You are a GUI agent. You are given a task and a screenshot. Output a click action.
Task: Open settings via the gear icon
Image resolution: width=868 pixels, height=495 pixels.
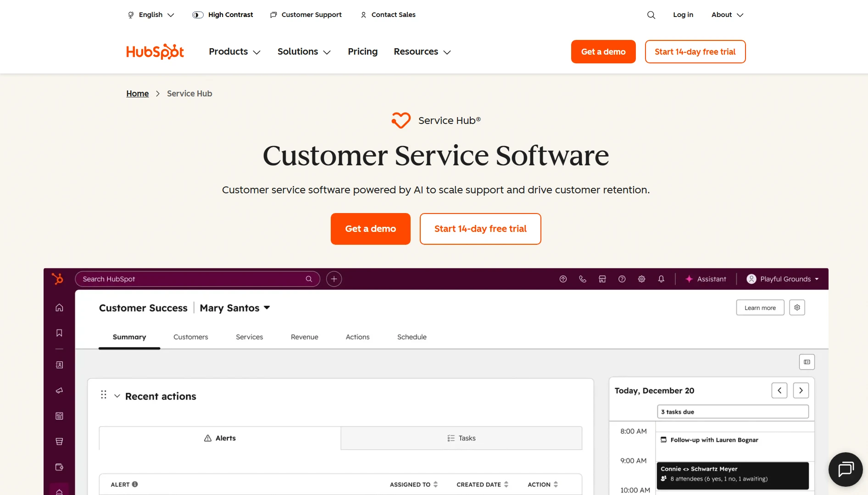tap(641, 279)
